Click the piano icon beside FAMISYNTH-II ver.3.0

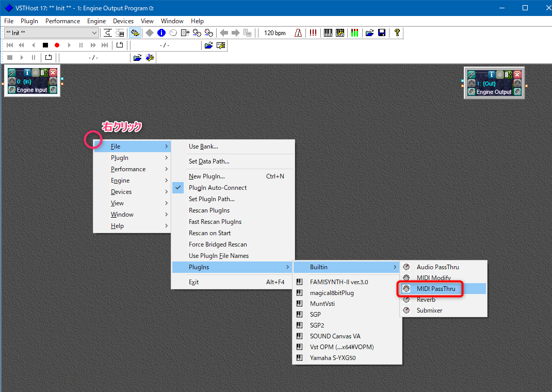tap(300, 282)
